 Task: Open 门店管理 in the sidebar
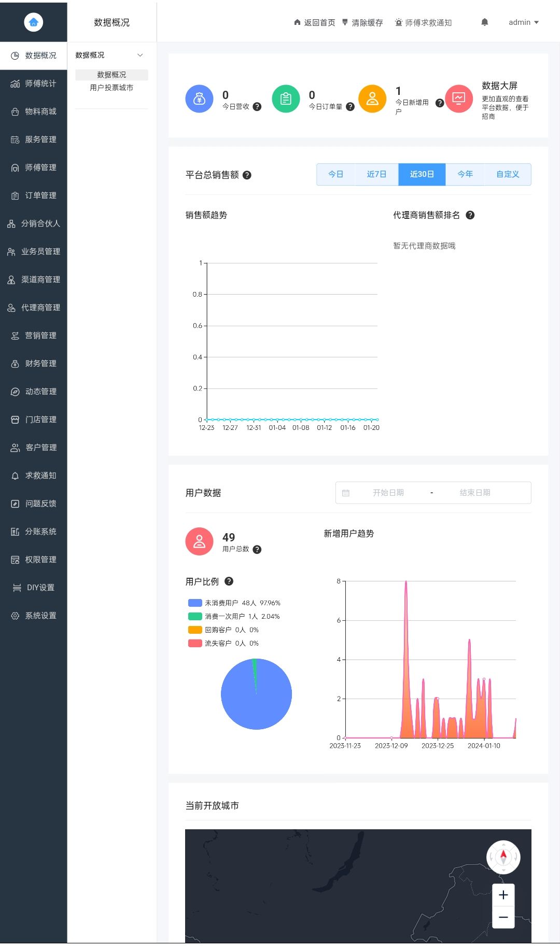(34, 420)
